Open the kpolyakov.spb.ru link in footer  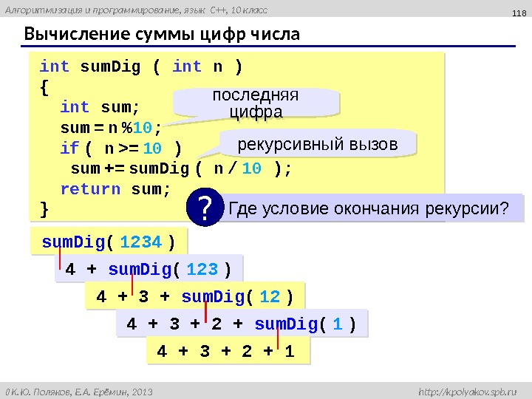pyautogui.click(x=468, y=392)
